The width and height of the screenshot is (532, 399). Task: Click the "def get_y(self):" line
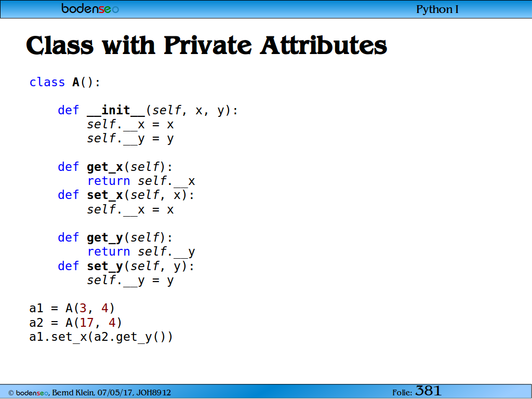pos(115,238)
